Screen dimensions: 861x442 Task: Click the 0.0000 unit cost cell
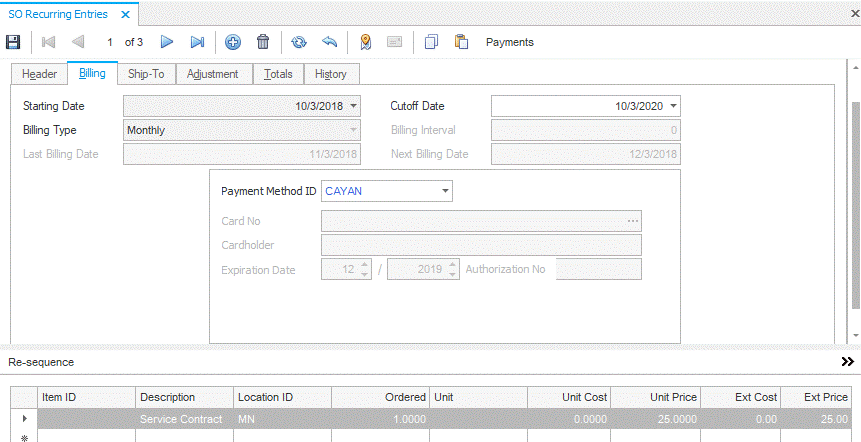point(569,419)
